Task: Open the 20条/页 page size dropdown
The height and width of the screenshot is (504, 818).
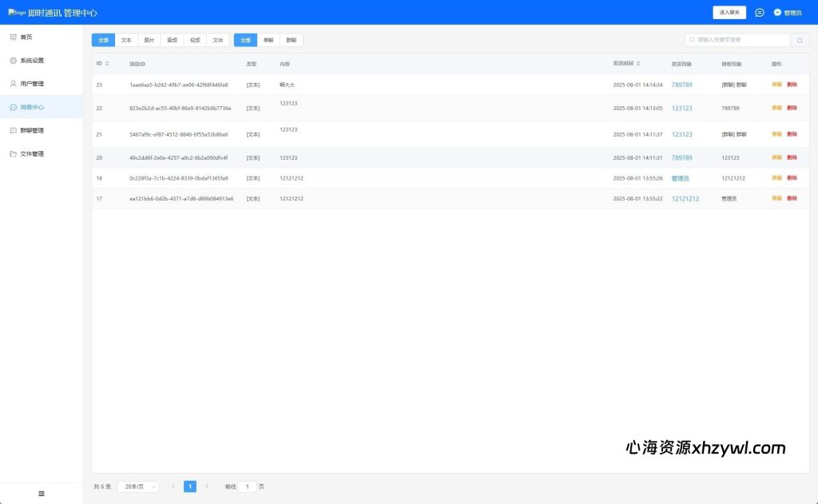Action: (137, 486)
